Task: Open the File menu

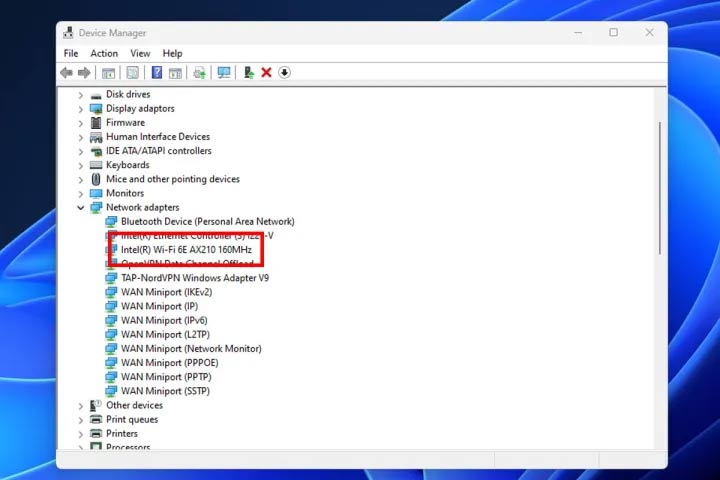Action: pyautogui.click(x=71, y=53)
